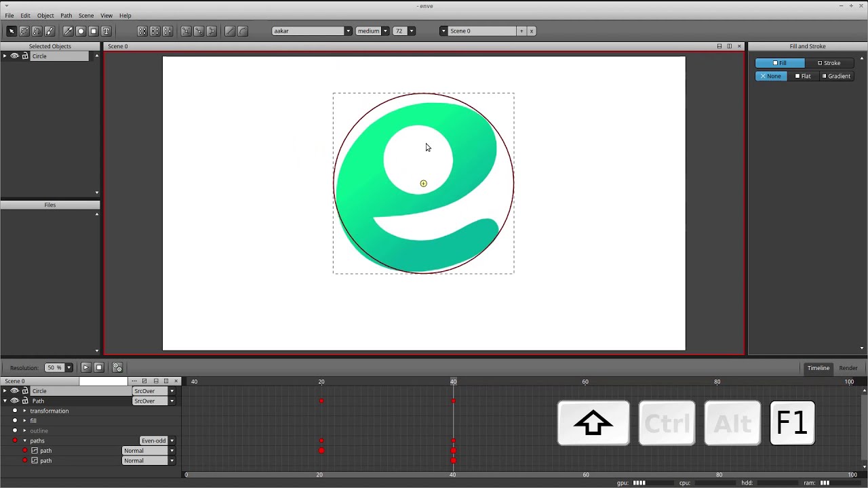
Task: Split canvas view horizontally icon
Action: click(730, 46)
